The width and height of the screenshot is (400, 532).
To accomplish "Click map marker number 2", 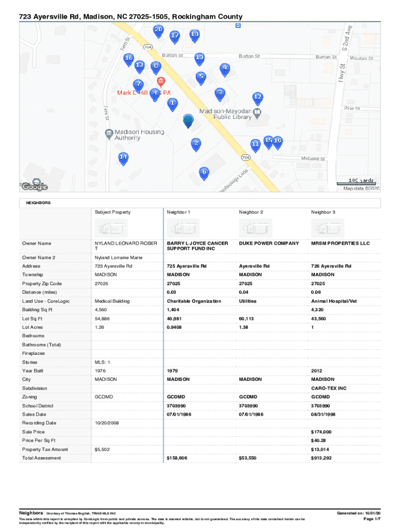I will (196, 144).
